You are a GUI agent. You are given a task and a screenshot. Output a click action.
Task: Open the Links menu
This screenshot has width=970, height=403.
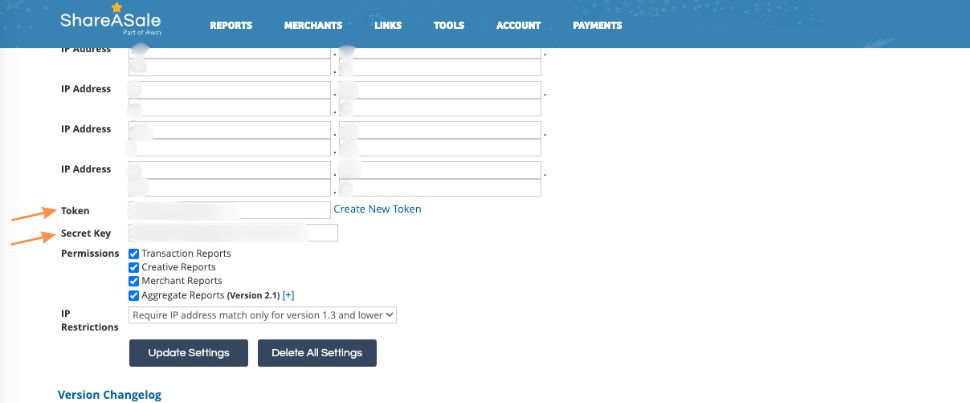coord(388,26)
